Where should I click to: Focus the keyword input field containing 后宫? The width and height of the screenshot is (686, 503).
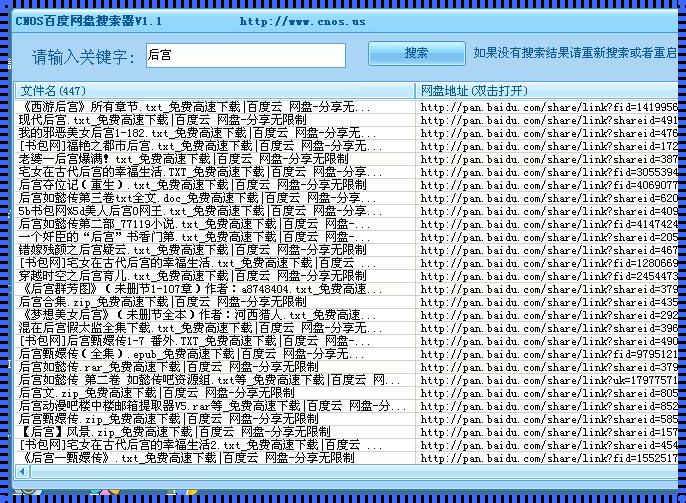click(x=246, y=55)
